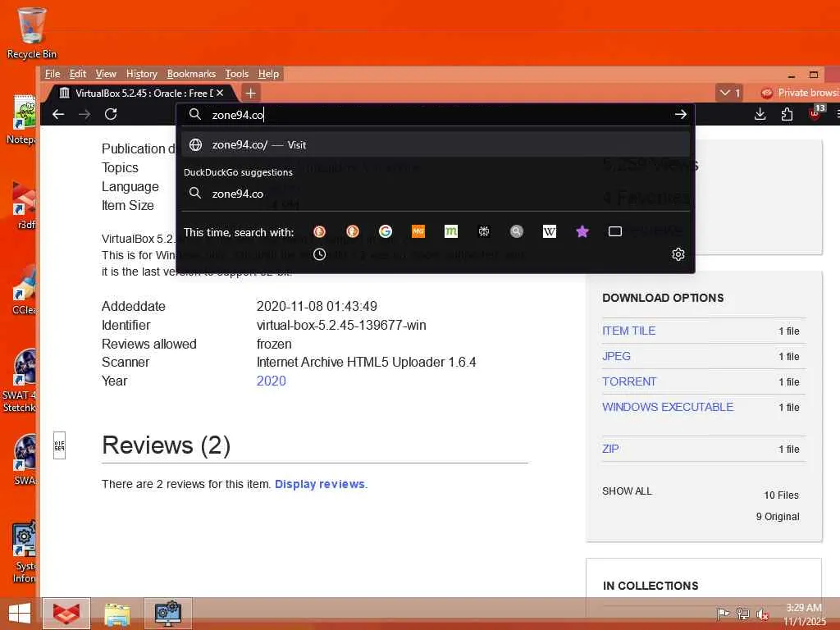Open the Tools menu

pos(236,74)
